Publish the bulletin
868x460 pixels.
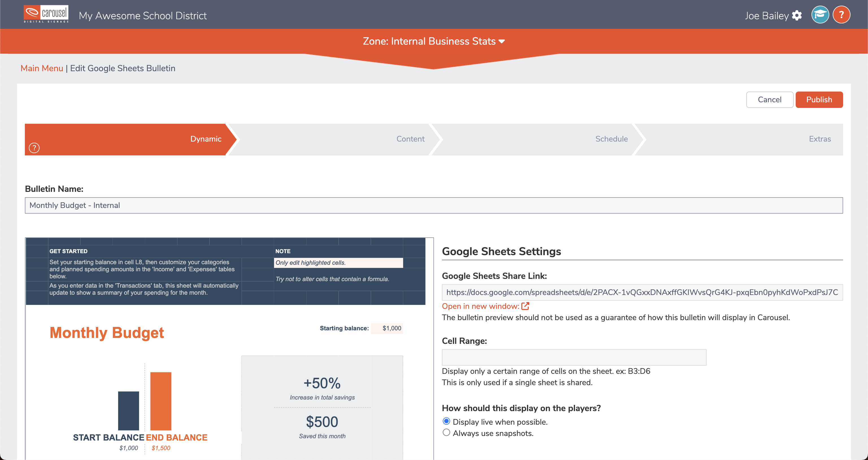pyautogui.click(x=819, y=100)
